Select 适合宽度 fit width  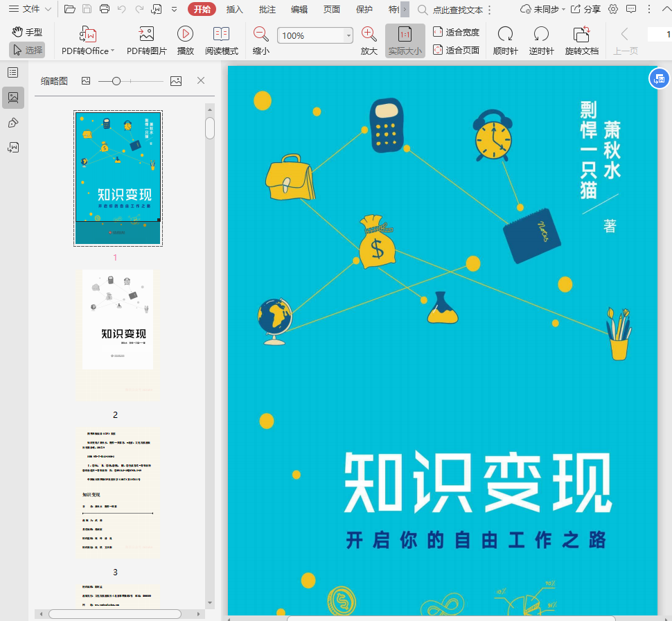tap(456, 32)
